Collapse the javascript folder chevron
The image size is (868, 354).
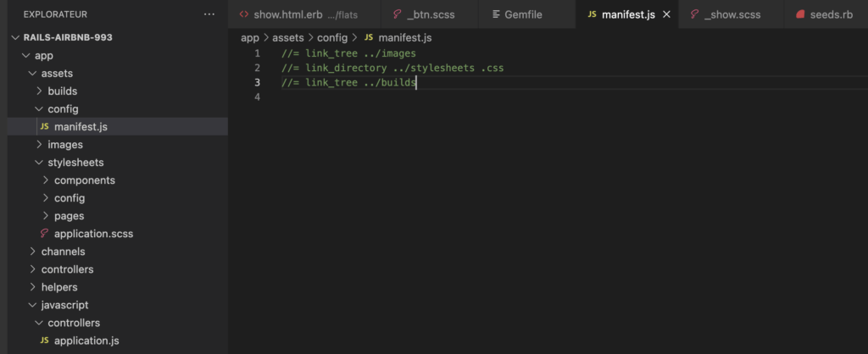click(32, 305)
